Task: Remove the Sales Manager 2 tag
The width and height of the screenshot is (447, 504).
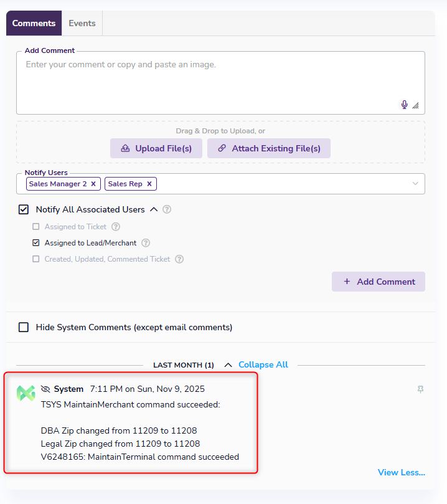Action: 93,184
